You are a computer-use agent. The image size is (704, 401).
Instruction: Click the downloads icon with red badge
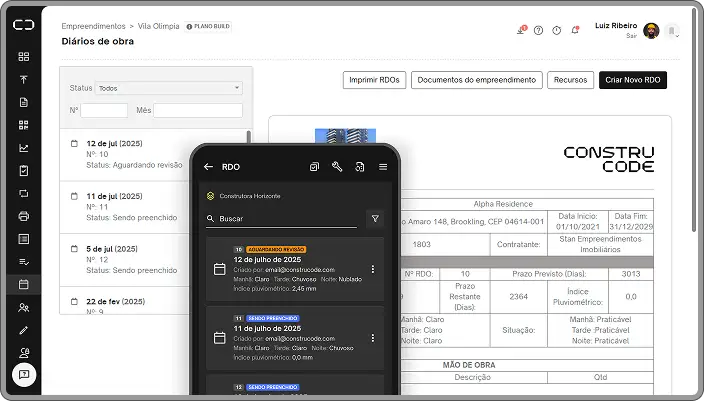[x=520, y=30]
